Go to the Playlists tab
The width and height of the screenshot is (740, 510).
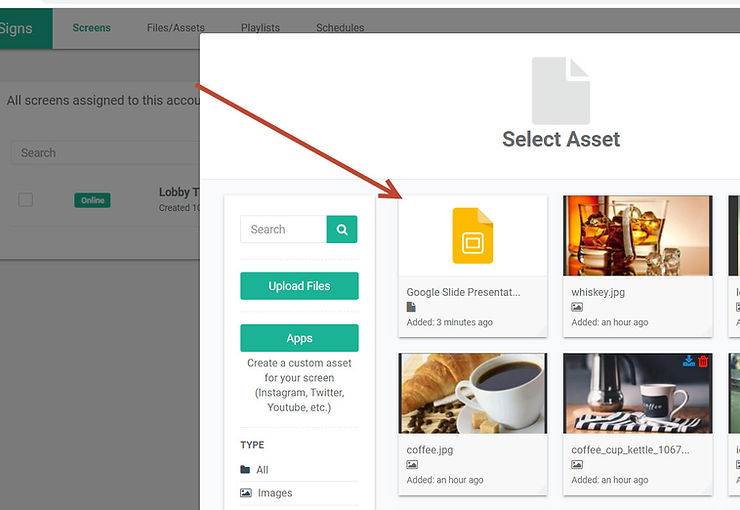coord(260,28)
